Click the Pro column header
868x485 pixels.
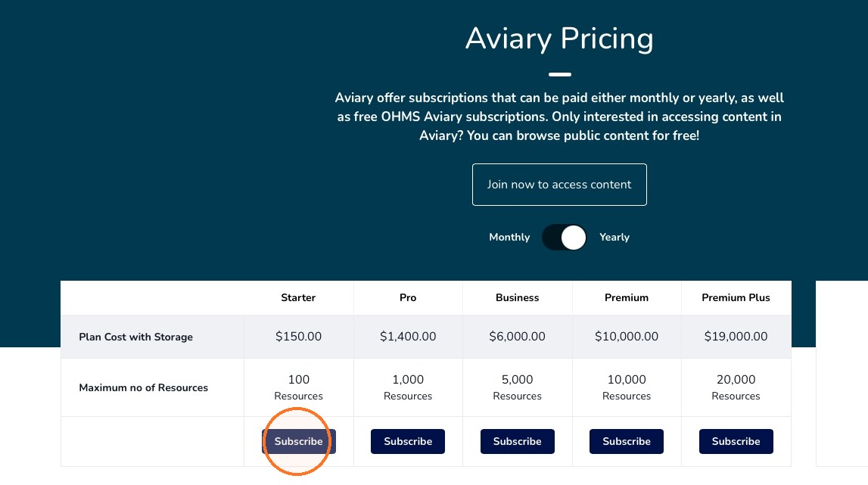[x=408, y=297]
